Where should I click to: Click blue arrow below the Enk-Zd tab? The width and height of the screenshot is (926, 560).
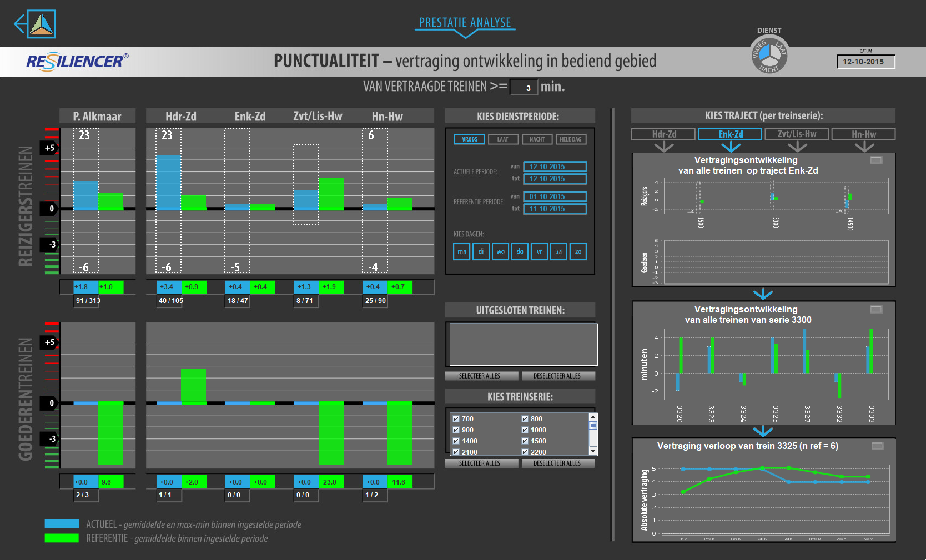coord(731,147)
